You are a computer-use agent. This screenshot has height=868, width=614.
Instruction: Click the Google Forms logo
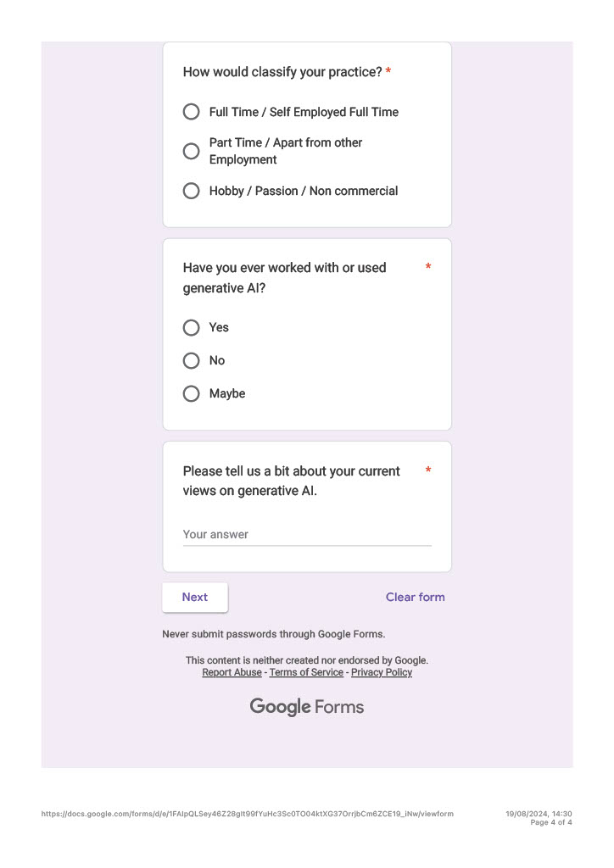tap(307, 707)
